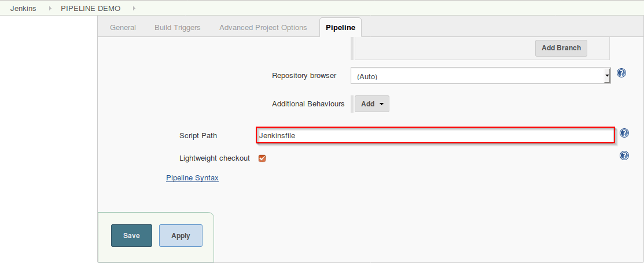Switch to the General tab
Viewport: 644px width, 263px height.
(123, 28)
